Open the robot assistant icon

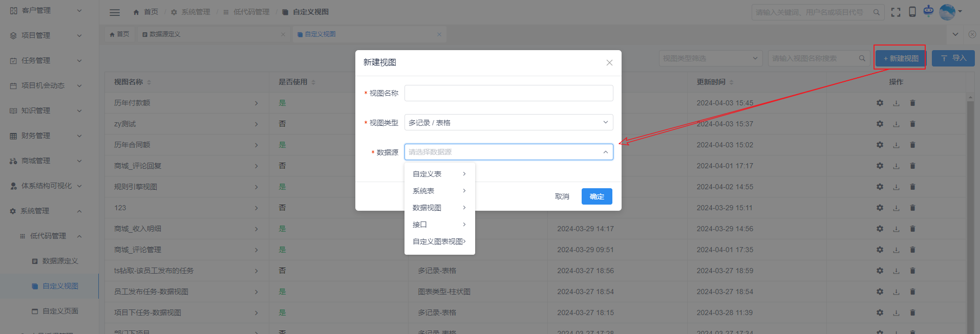pyautogui.click(x=928, y=11)
